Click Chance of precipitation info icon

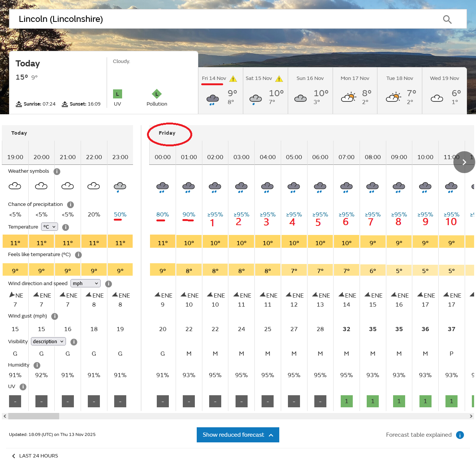coord(70,205)
